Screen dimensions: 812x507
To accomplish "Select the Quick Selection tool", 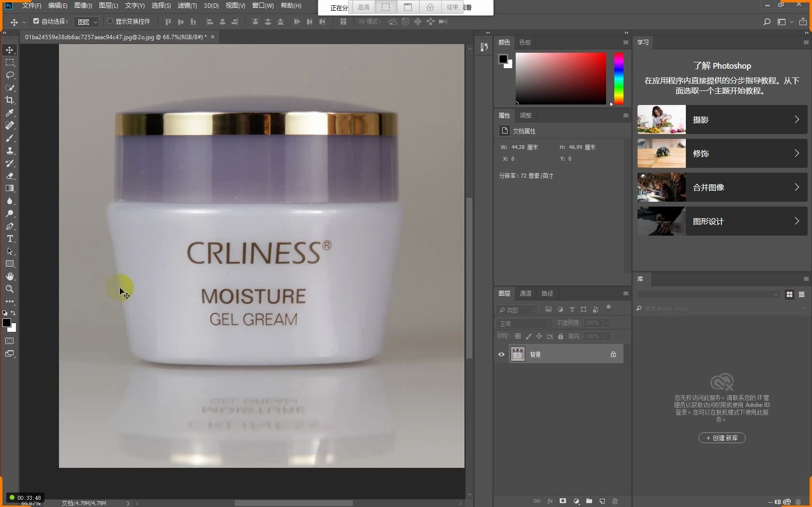I will (x=10, y=88).
